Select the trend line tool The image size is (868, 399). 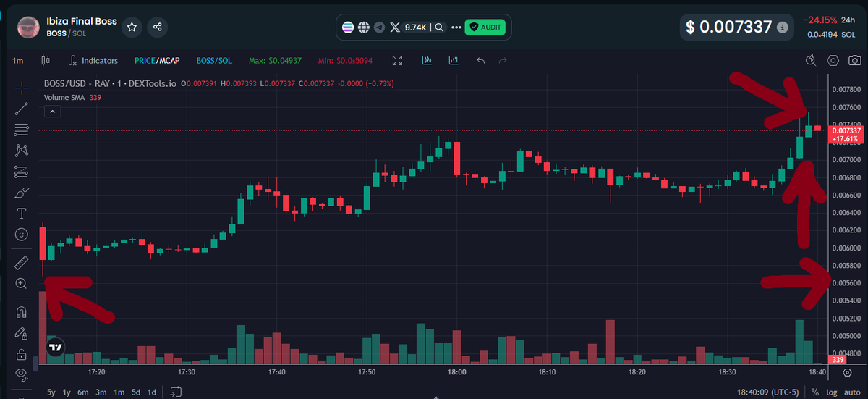21,109
